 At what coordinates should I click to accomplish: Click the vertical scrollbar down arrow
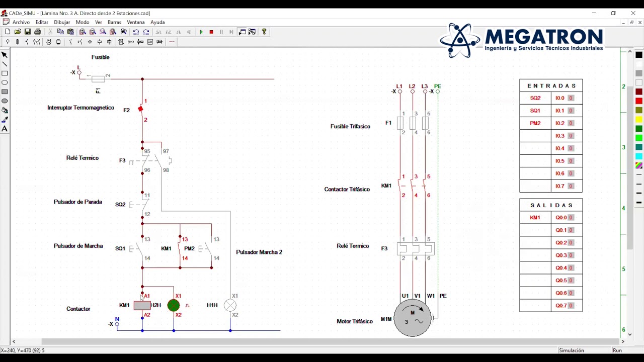coord(630,334)
